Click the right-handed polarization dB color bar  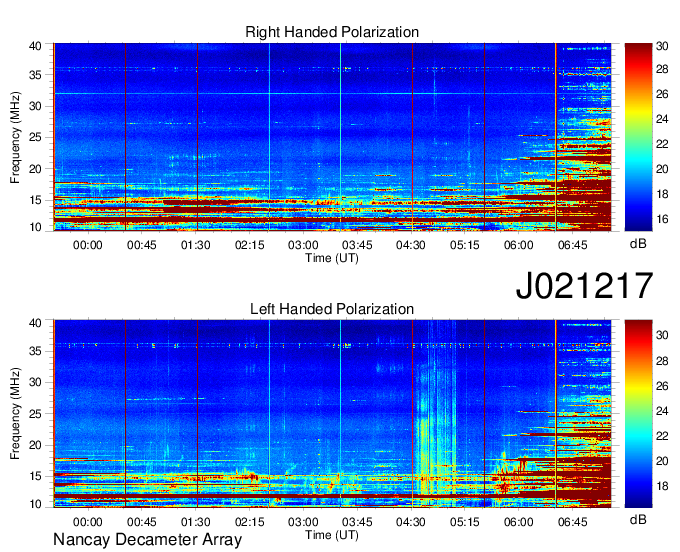638,137
